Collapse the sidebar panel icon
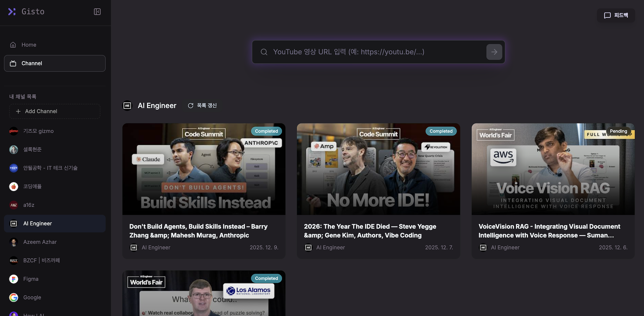644x316 pixels. click(x=97, y=12)
